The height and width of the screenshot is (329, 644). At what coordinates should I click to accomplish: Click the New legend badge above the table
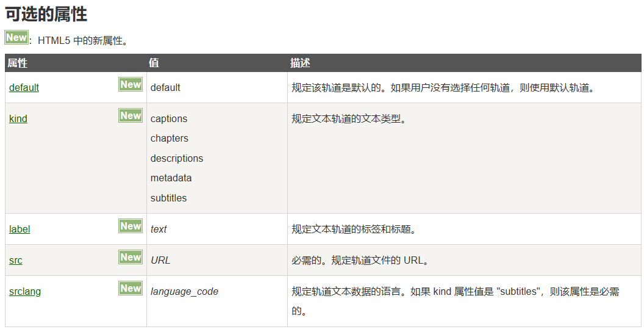(16, 38)
